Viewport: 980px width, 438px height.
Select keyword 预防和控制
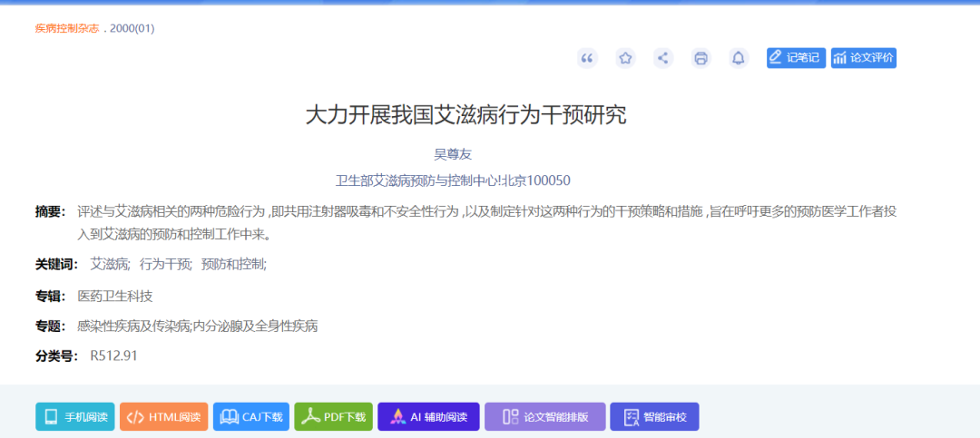click(x=234, y=264)
